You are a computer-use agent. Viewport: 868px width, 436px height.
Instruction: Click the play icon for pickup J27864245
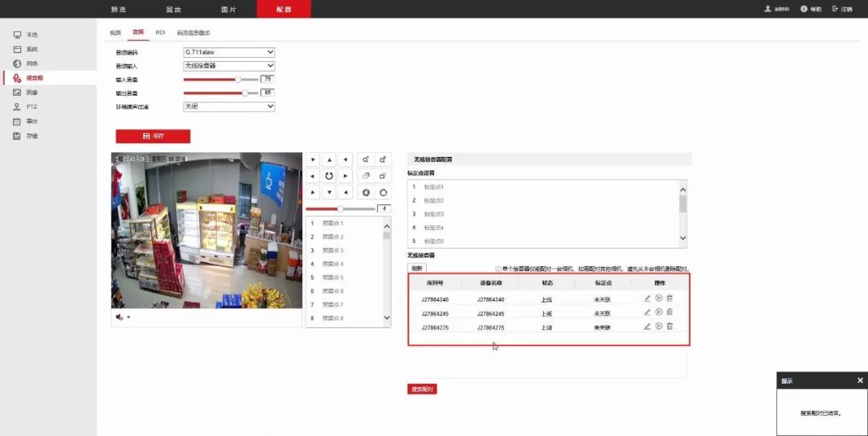(658, 313)
